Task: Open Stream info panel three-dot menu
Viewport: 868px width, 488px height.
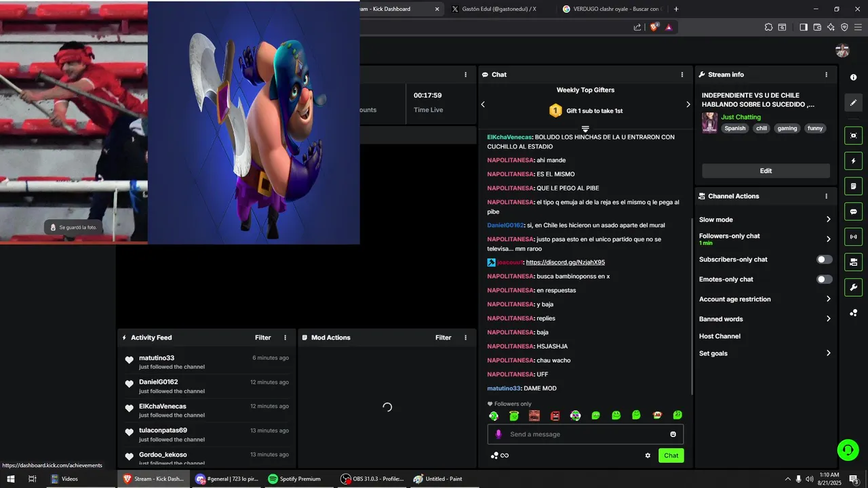Action: click(826, 75)
